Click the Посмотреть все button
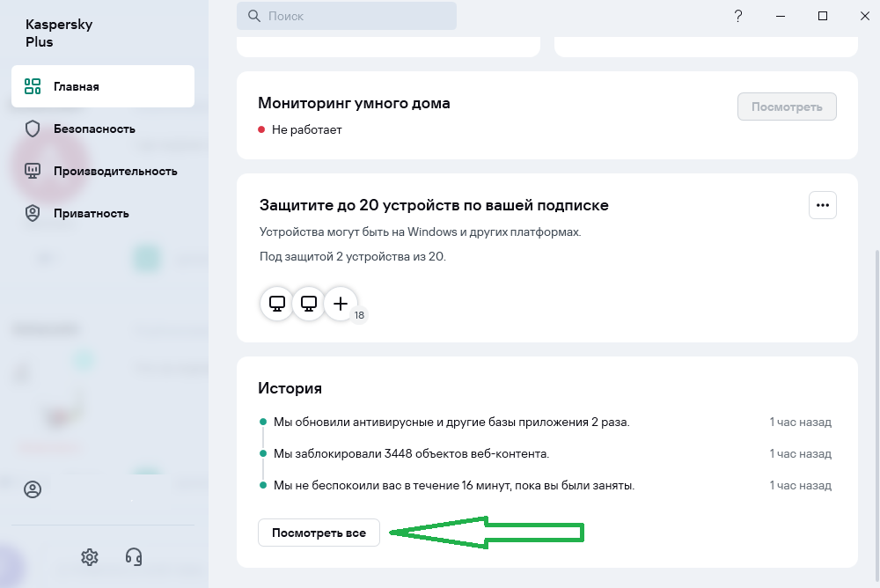This screenshot has height=588, width=880. point(319,533)
